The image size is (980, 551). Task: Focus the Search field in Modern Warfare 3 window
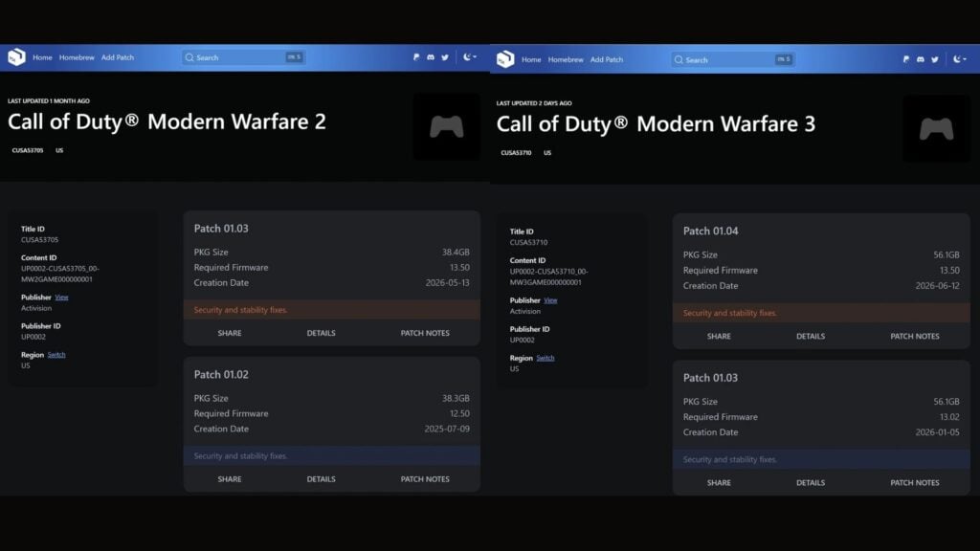point(732,60)
